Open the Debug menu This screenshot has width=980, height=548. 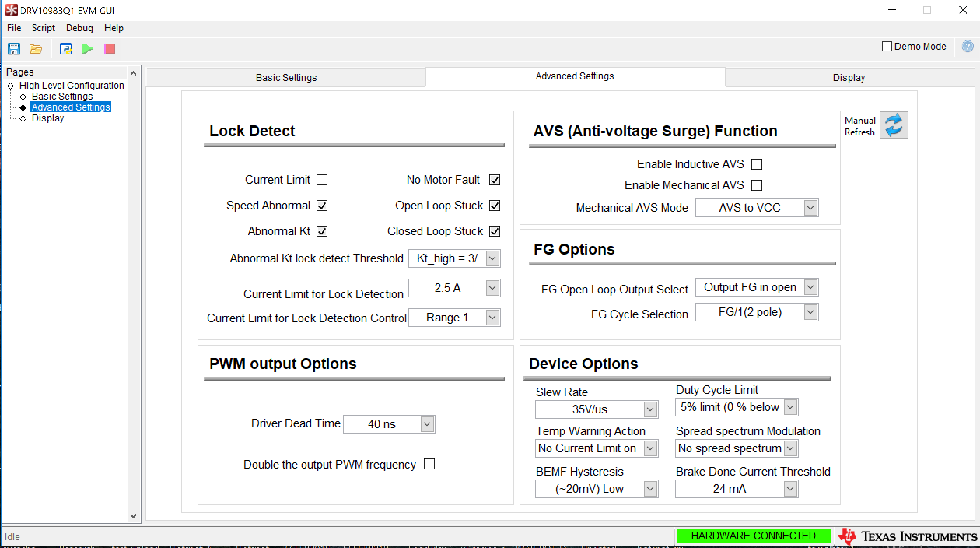click(x=79, y=28)
